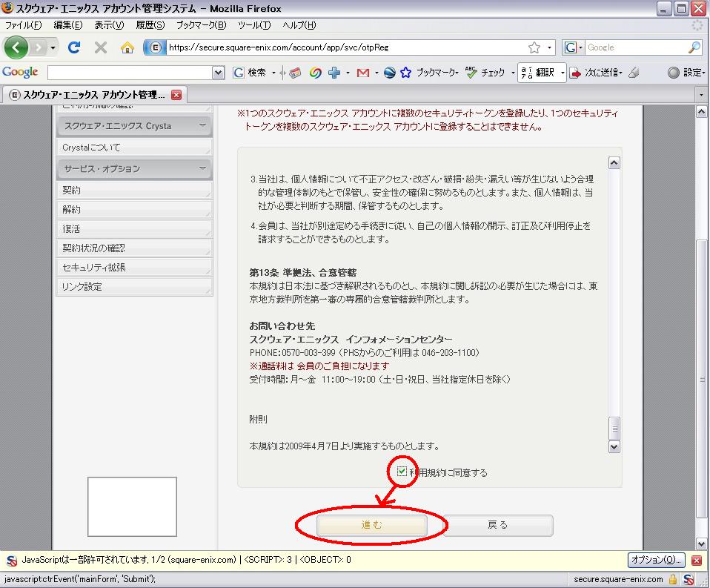Click the terms box scroll-down arrow
Image resolution: width=710 pixels, height=588 pixels.
pyautogui.click(x=614, y=446)
